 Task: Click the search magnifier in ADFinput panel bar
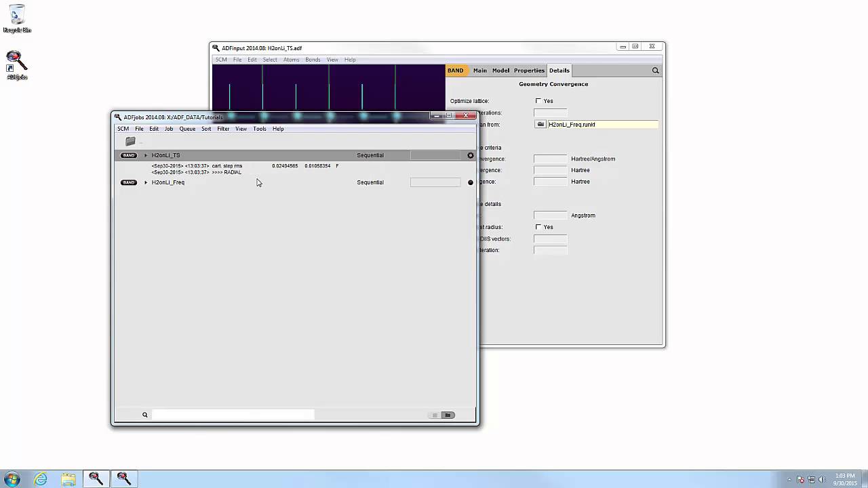click(655, 70)
